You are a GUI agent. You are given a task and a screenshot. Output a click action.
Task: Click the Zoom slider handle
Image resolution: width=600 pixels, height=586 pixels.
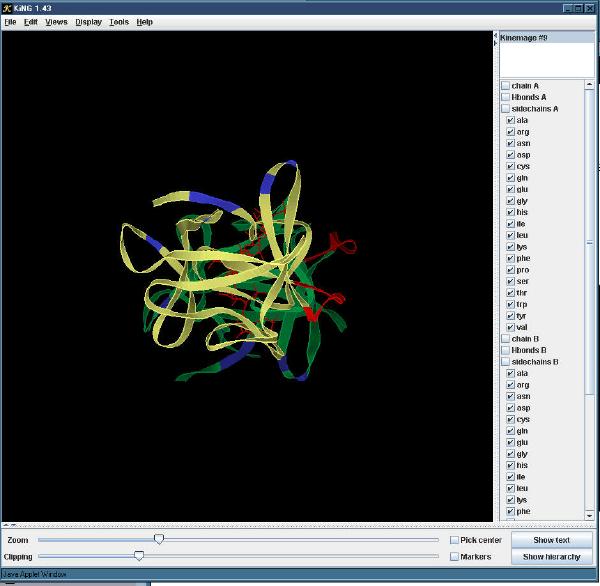158,539
